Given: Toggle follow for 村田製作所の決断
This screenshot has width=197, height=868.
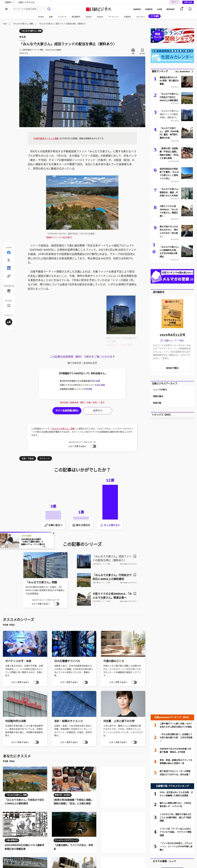Looking at the screenshot, I should [x=36, y=742].
